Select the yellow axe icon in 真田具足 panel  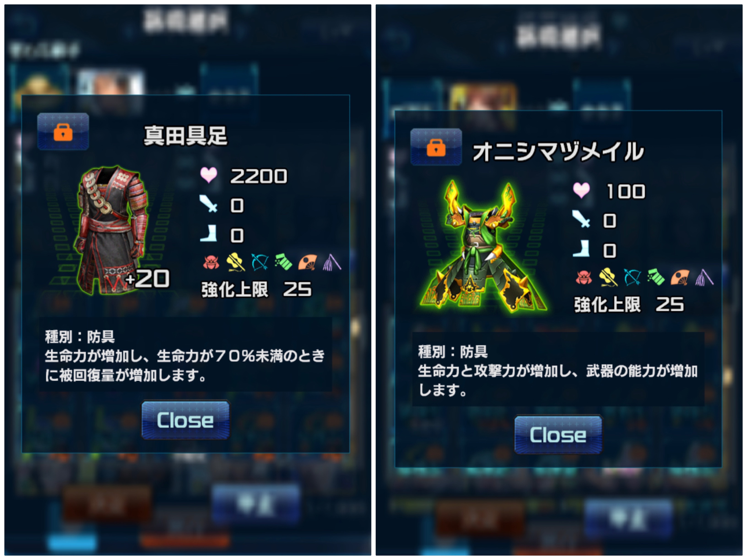pyautogui.click(x=235, y=262)
